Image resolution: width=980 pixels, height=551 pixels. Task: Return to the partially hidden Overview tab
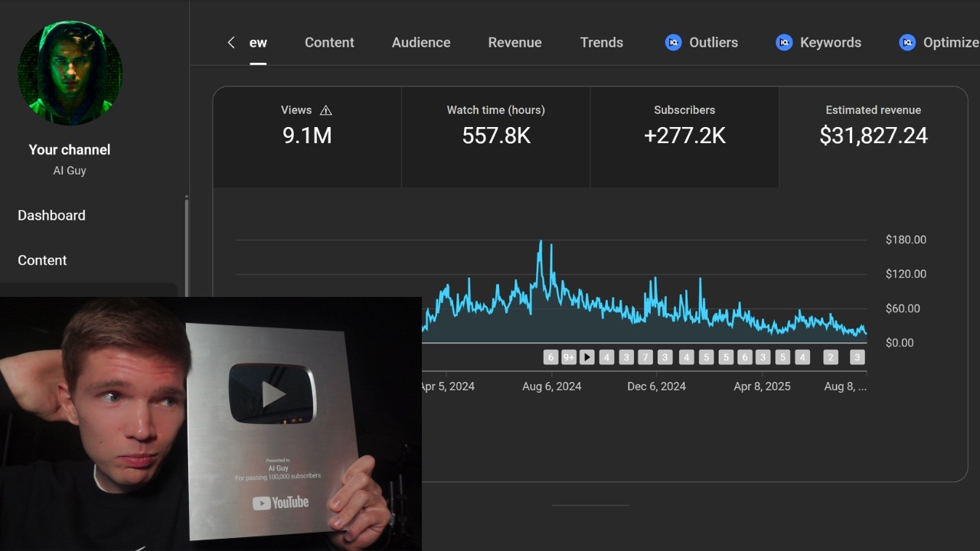(x=258, y=43)
